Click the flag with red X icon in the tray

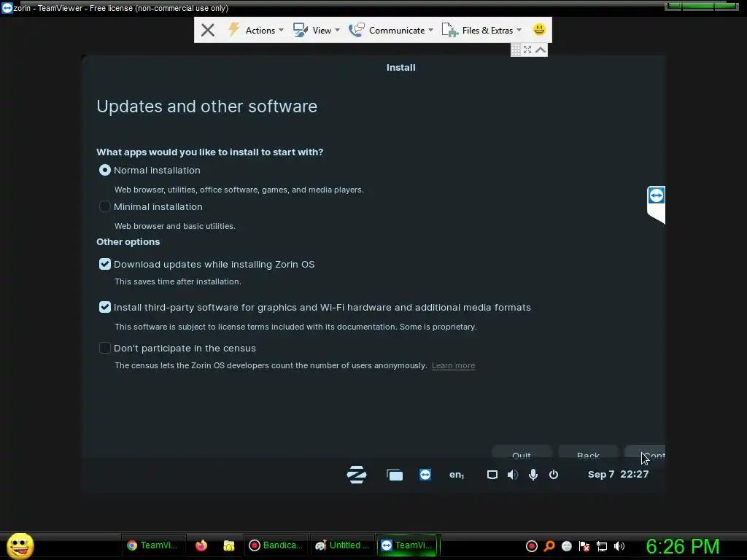click(584, 546)
